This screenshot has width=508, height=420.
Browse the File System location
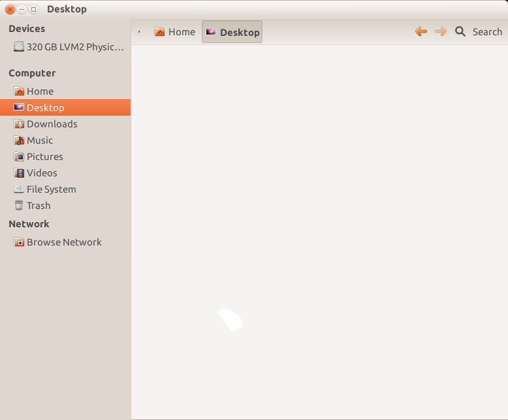51,189
